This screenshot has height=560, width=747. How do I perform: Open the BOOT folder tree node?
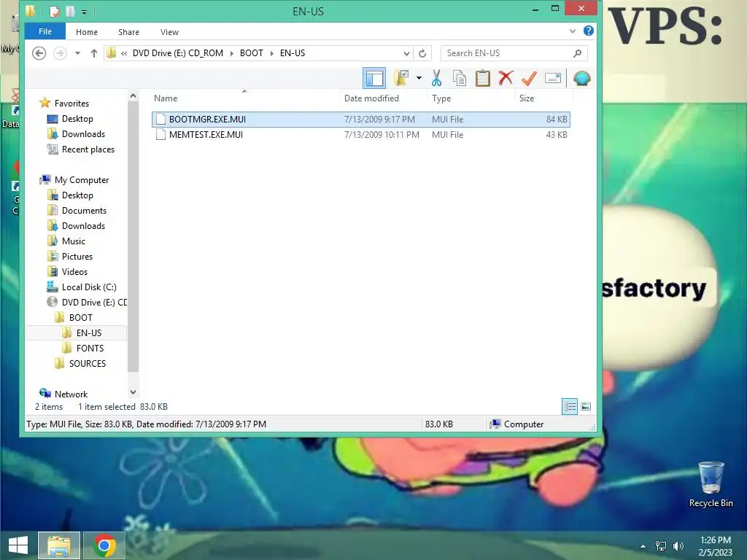pos(80,318)
